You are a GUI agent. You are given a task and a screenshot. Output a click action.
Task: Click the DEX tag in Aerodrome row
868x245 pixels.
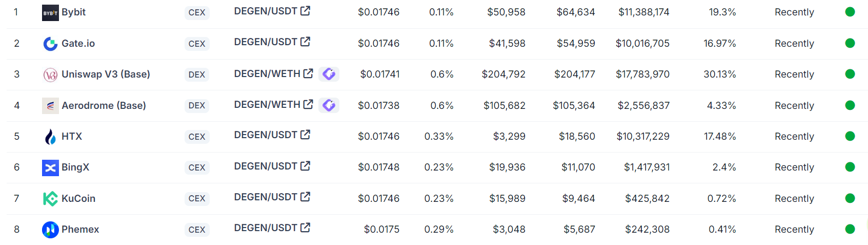pos(197,106)
